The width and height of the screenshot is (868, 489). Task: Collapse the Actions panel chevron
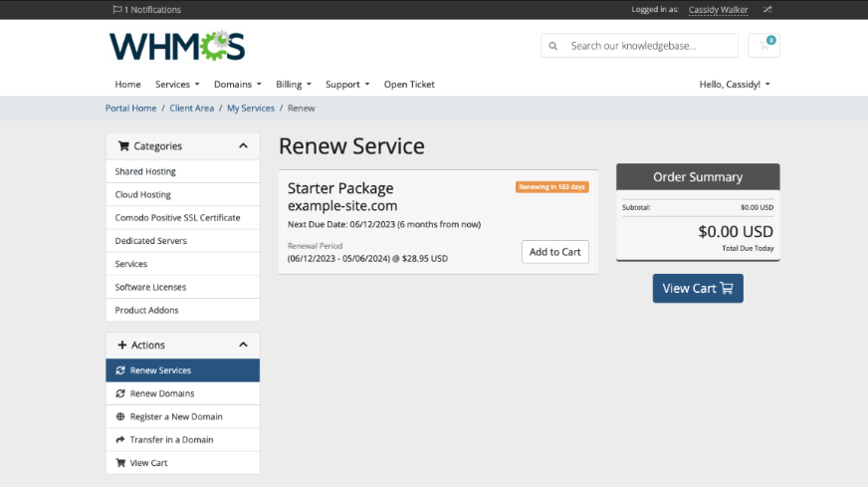243,345
